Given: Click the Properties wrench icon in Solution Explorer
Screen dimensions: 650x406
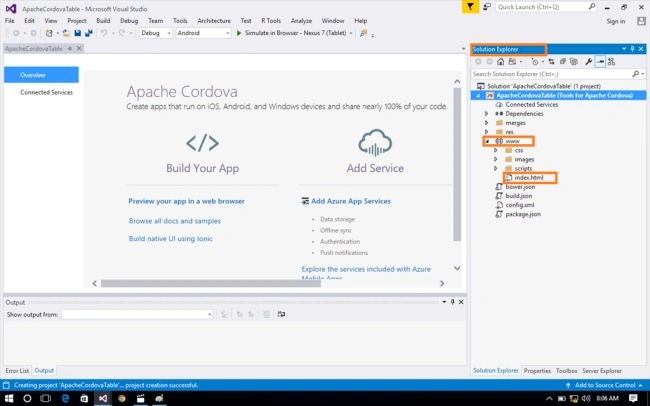Looking at the screenshot, I should [589, 62].
